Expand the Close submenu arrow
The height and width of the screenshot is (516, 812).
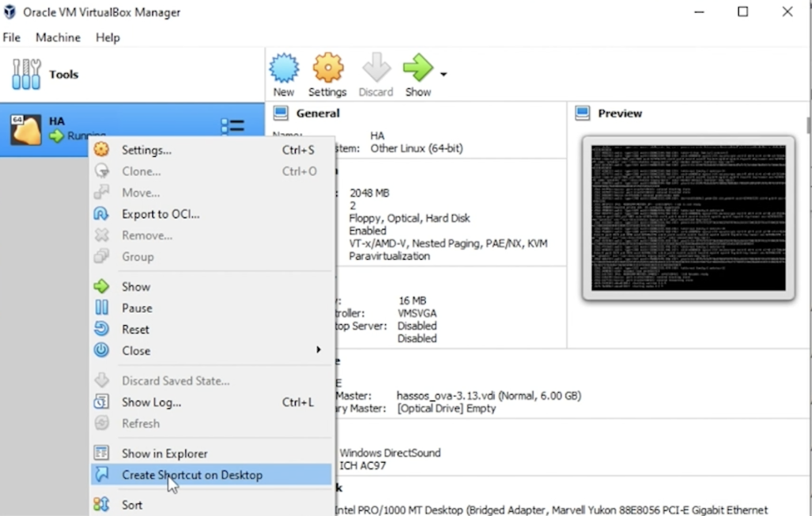319,350
